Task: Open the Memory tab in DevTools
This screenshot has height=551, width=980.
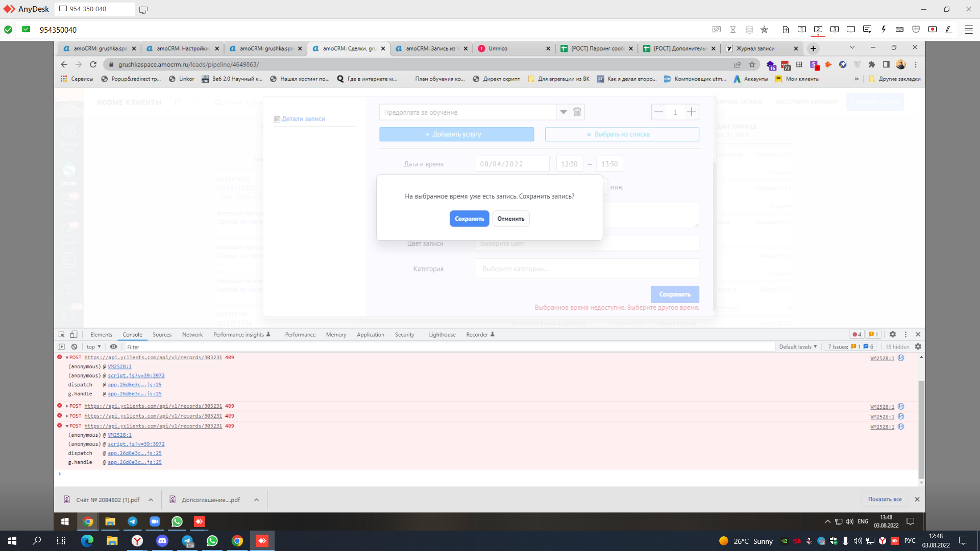Action: 336,335
